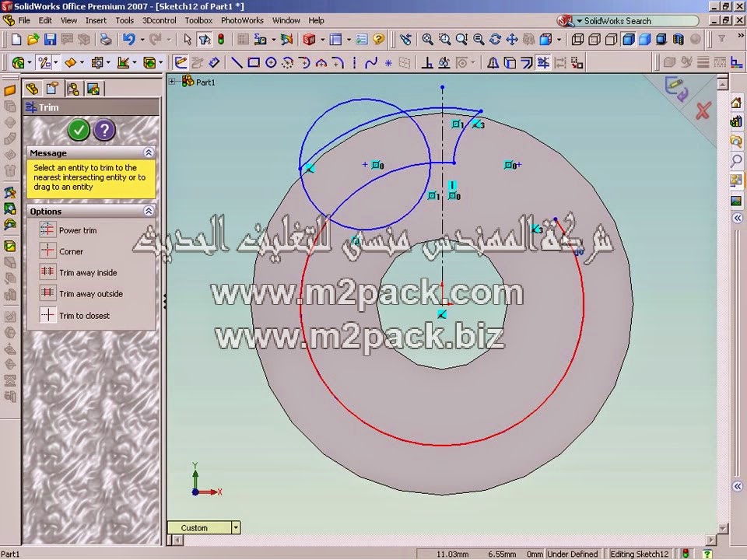Screen dimensions: 747x560
Task: Toggle Shaded With Edges display
Action: click(x=629, y=40)
